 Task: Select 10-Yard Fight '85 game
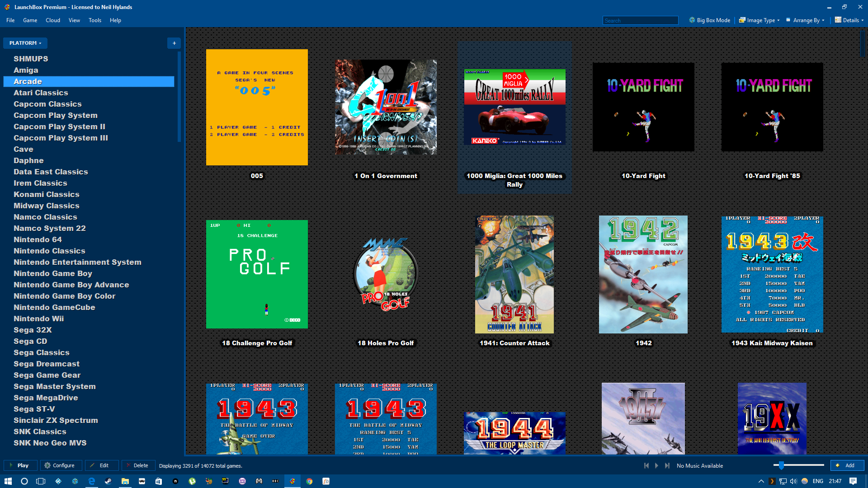coord(772,107)
